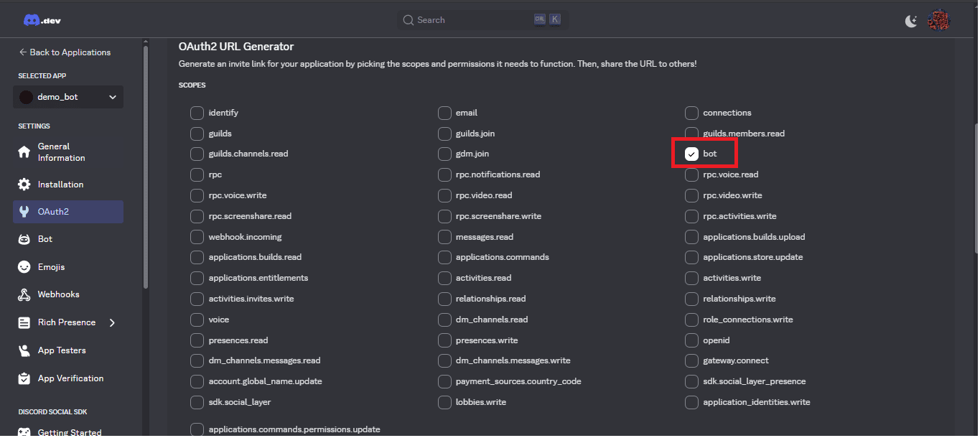The height and width of the screenshot is (438, 980).
Task: Check the presences.read scope
Action: pyautogui.click(x=197, y=340)
